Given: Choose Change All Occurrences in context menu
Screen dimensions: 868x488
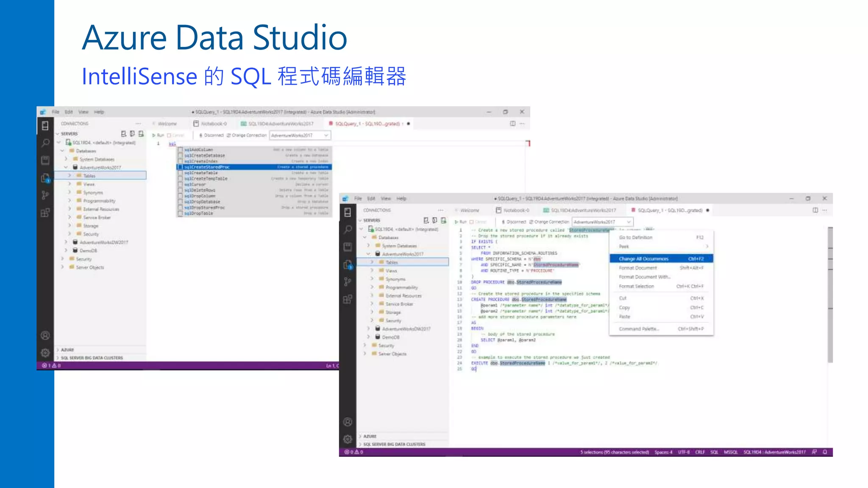Looking at the screenshot, I should [x=661, y=259].
